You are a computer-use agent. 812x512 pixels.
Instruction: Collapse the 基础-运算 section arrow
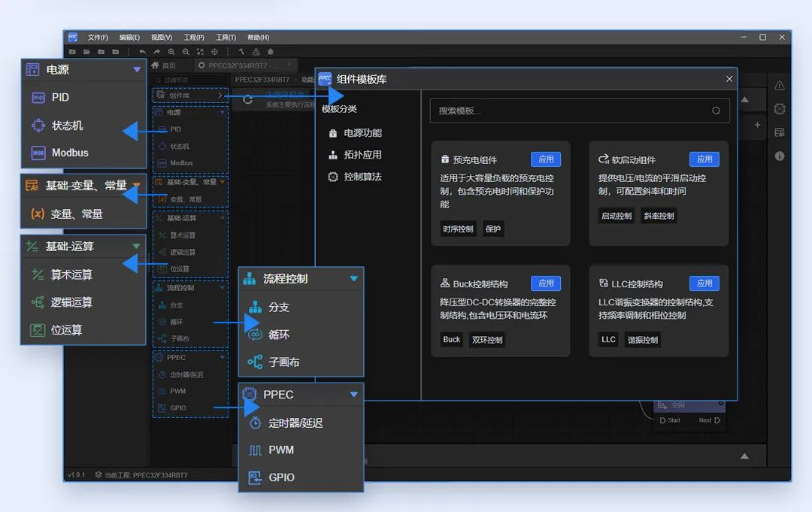tap(136, 246)
